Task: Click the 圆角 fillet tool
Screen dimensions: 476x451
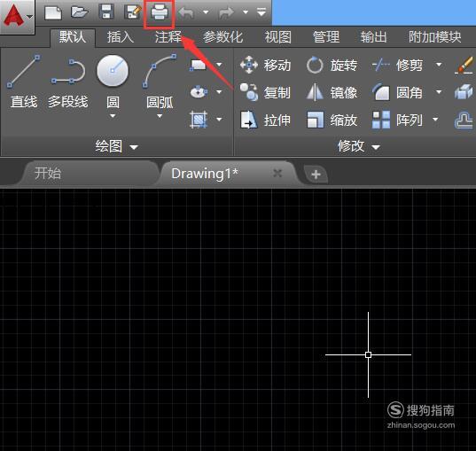Action: pos(397,92)
